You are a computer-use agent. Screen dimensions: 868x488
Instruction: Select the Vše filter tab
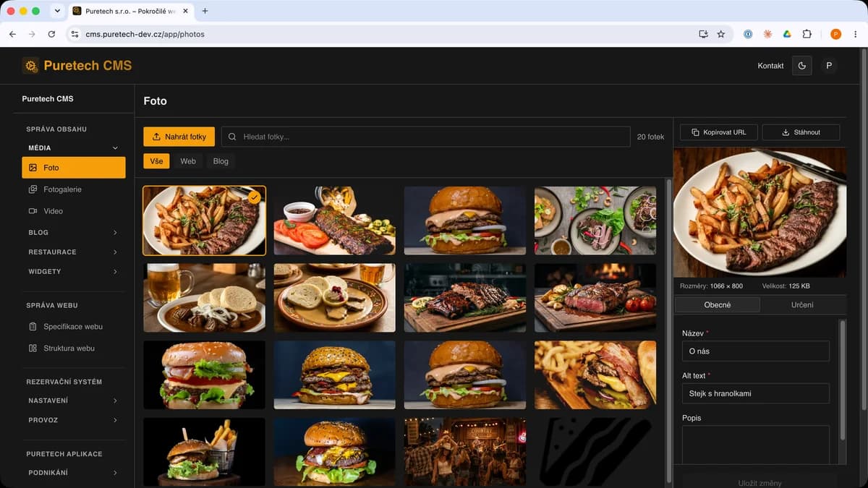pyautogui.click(x=156, y=161)
